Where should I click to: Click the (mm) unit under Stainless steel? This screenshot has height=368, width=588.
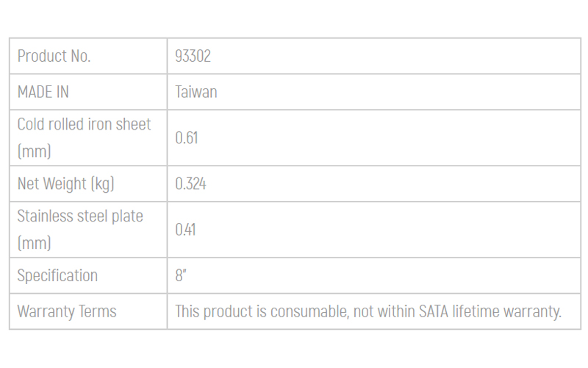point(34,243)
